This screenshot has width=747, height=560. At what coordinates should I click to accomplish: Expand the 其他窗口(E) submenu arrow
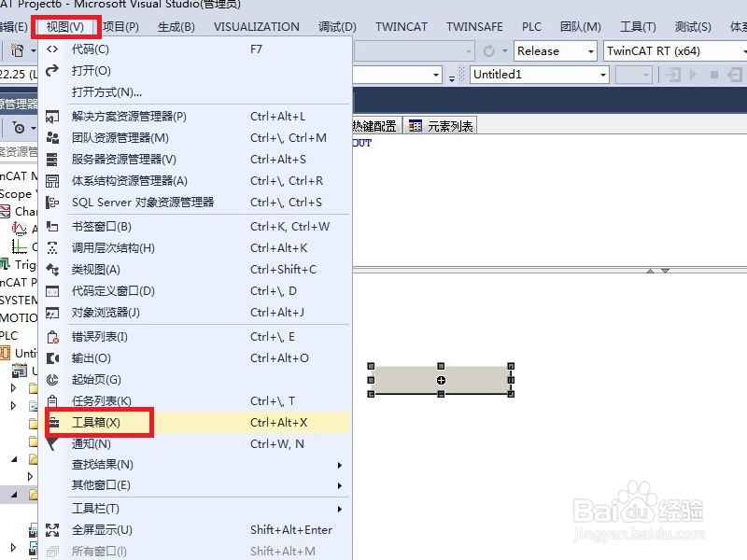340,485
